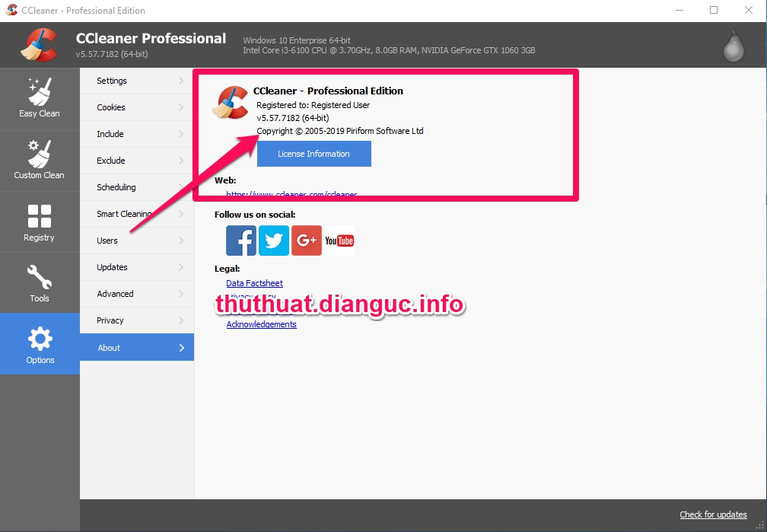Click the "Legal:" heading
Viewport: 767px width, 532px height.
tap(227, 269)
